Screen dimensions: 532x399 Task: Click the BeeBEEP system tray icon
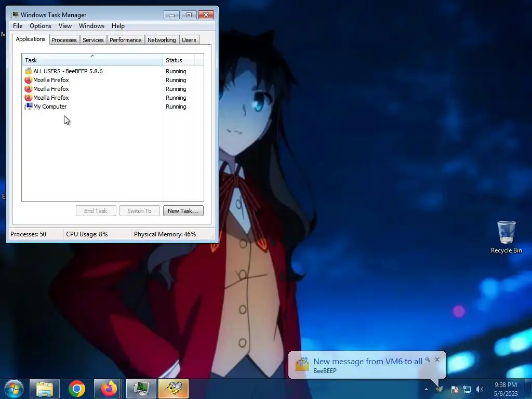click(x=440, y=389)
